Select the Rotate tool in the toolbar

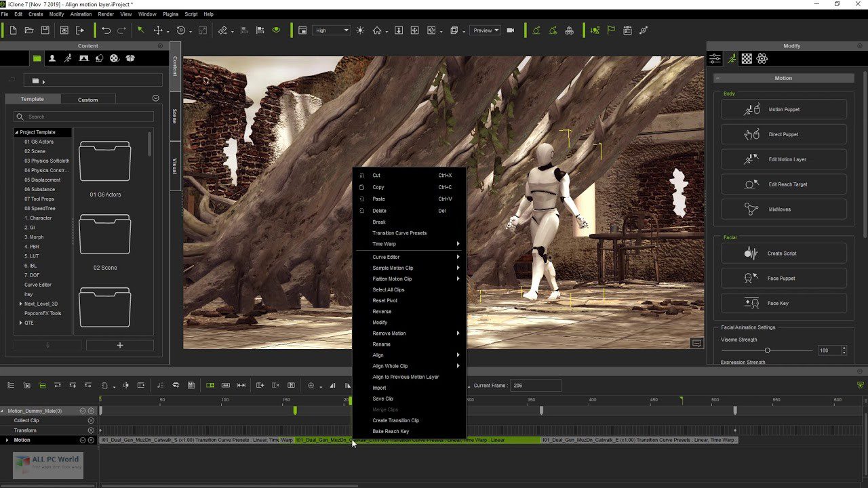click(x=182, y=30)
